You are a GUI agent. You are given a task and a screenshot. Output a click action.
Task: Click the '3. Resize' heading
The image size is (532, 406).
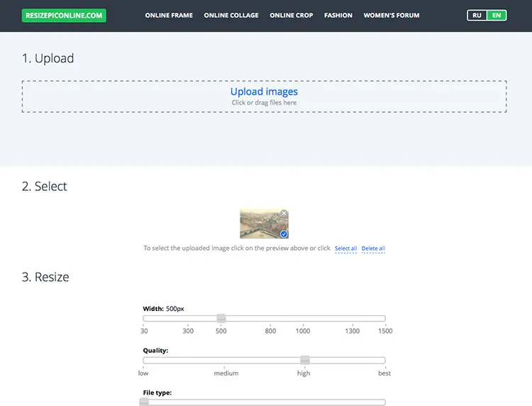click(45, 277)
